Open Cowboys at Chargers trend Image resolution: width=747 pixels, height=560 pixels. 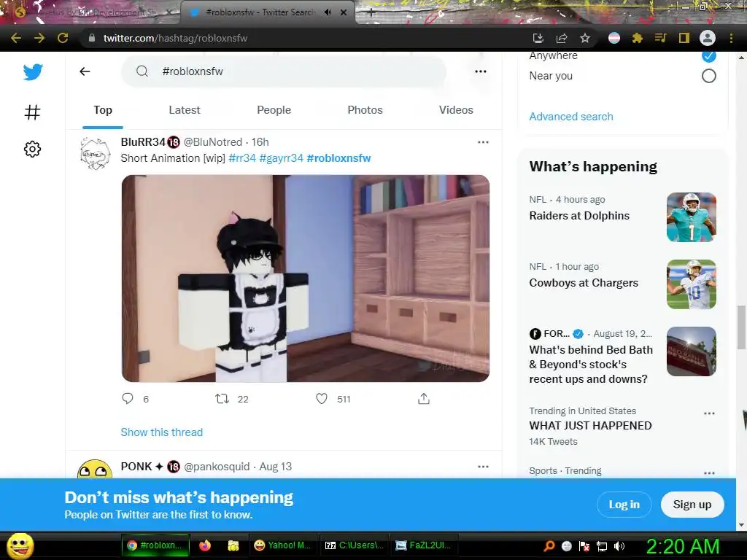[x=583, y=283]
